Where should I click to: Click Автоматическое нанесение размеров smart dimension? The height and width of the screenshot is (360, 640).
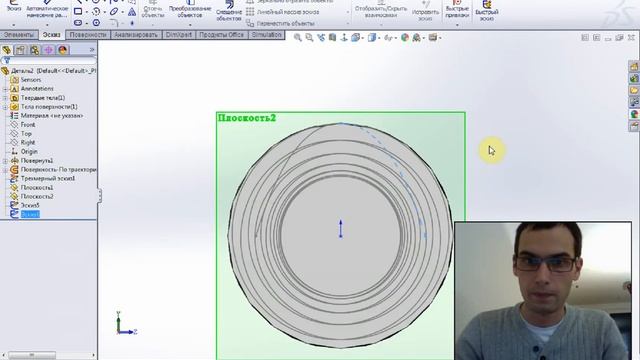[47, 9]
